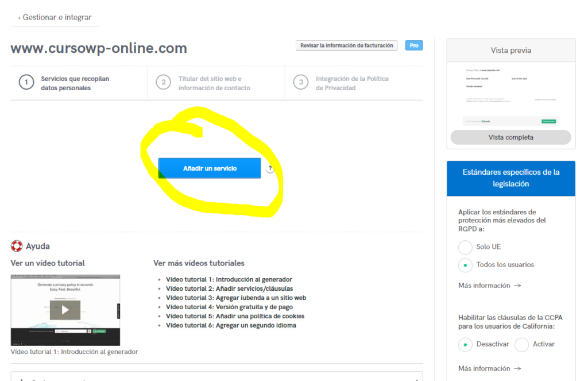
Task: Click Añadir un servicio button
Action: (210, 168)
